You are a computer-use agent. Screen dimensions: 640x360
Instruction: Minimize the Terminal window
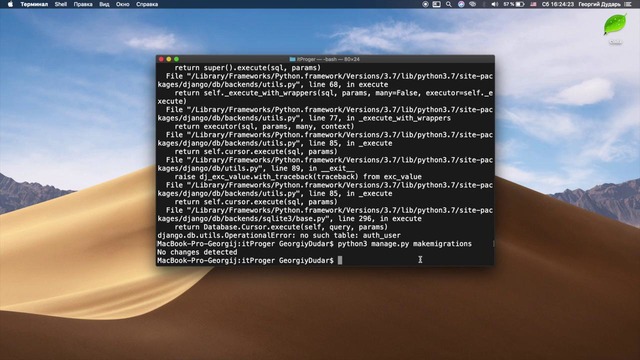169,59
